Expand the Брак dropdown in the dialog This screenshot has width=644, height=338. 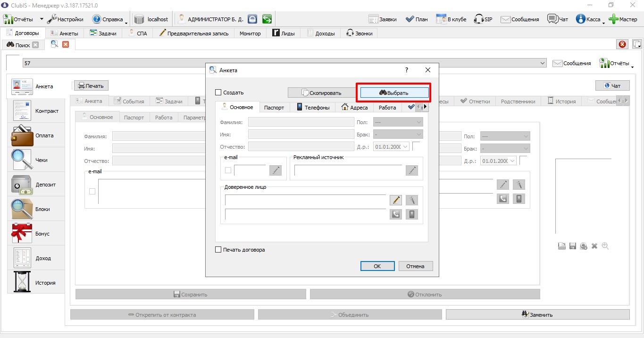(x=398, y=134)
